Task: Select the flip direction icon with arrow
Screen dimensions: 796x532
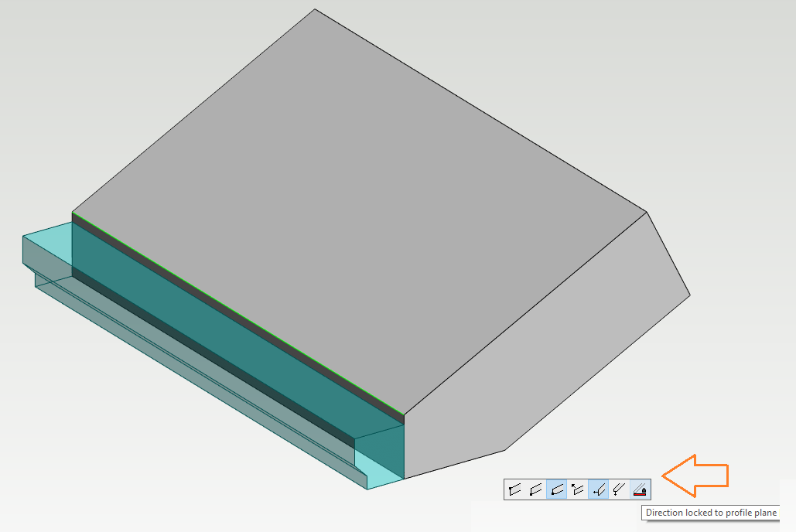Action: (x=577, y=489)
